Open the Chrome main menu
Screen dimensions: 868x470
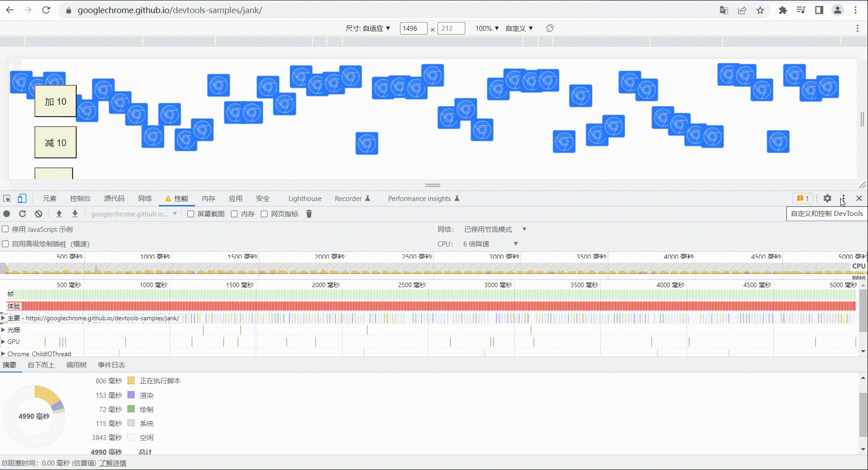[x=856, y=10]
